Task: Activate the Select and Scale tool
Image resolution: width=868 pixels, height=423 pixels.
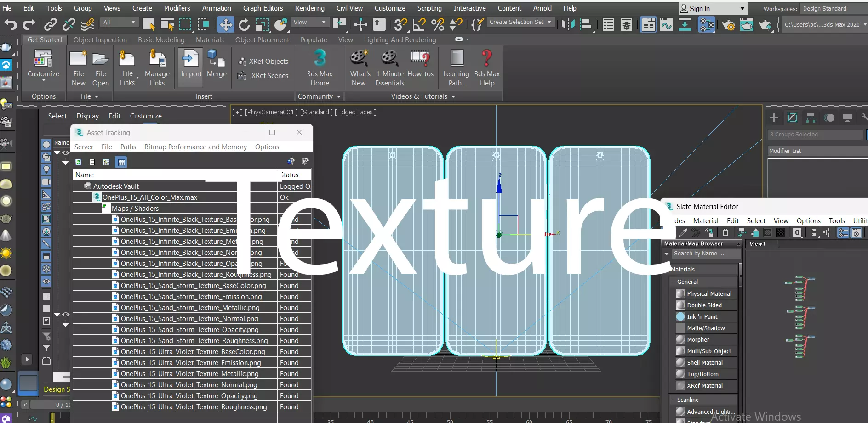Action: 262,24
